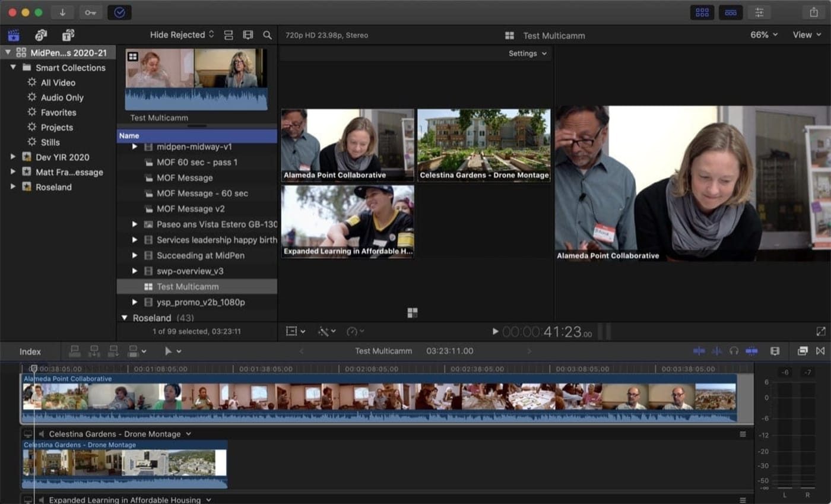Open the viewer zoom 66% dropdown

tap(764, 35)
